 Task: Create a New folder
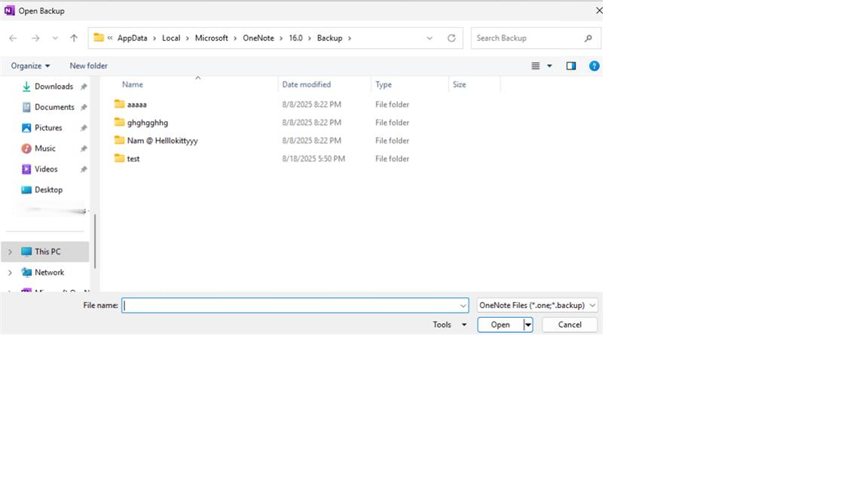click(x=89, y=66)
